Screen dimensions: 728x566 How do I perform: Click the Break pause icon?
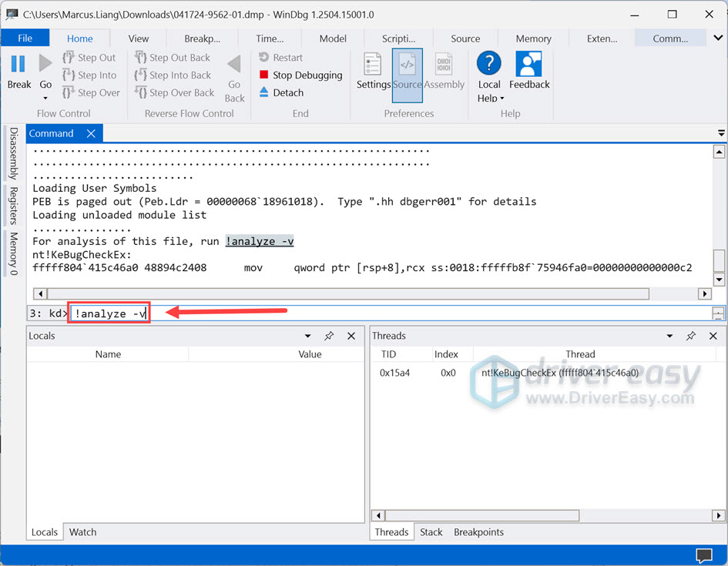coord(18,64)
